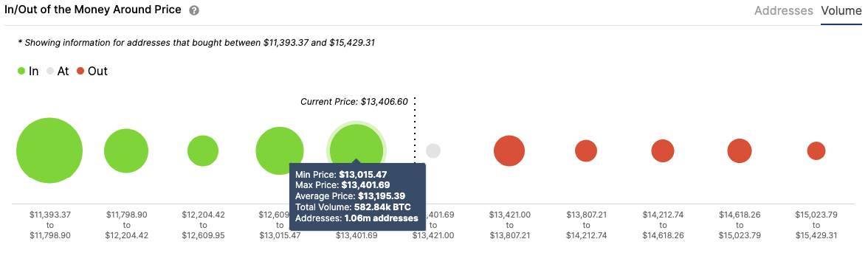Select the red bubble for $13,807.21 to $14,212.74
868x267 pixels.
pos(586,151)
